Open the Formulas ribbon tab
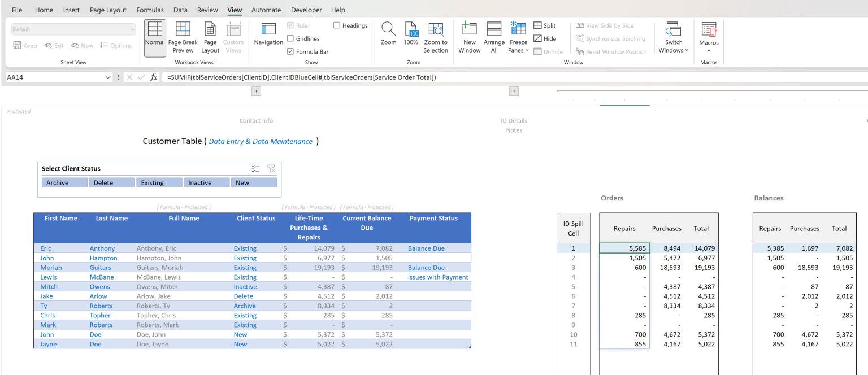 [150, 10]
